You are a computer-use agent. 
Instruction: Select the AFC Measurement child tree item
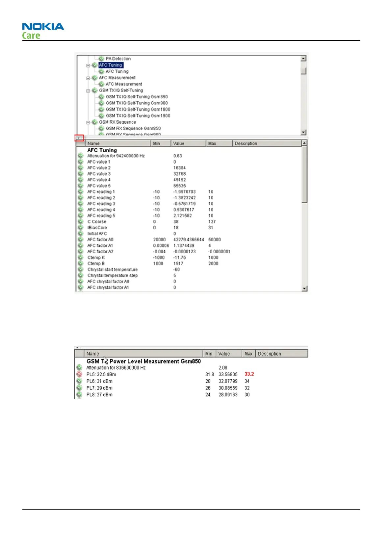click(x=124, y=84)
